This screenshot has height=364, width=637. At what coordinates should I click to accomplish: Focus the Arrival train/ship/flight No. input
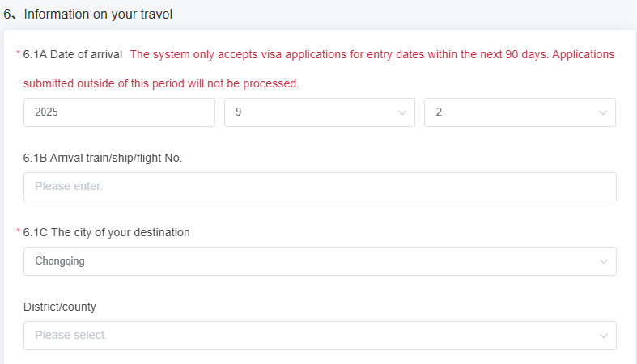click(320, 187)
